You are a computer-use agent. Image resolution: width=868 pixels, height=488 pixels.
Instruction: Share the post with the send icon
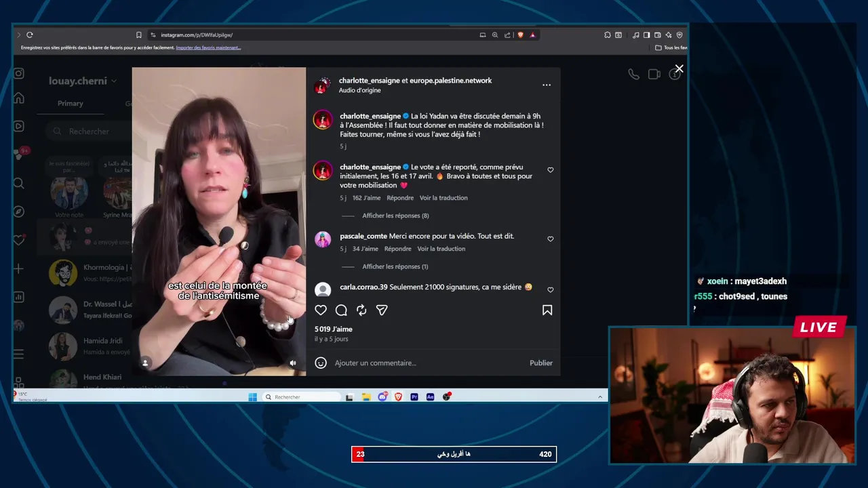tap(382, 310)
